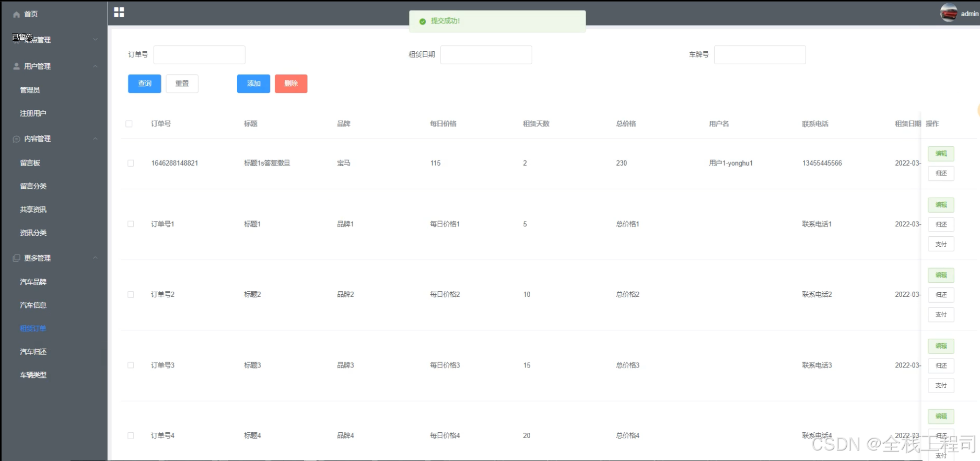This screenshot has height=461, width=980.
Task: Click the success check icon in notification
Action: coord(423,21)
